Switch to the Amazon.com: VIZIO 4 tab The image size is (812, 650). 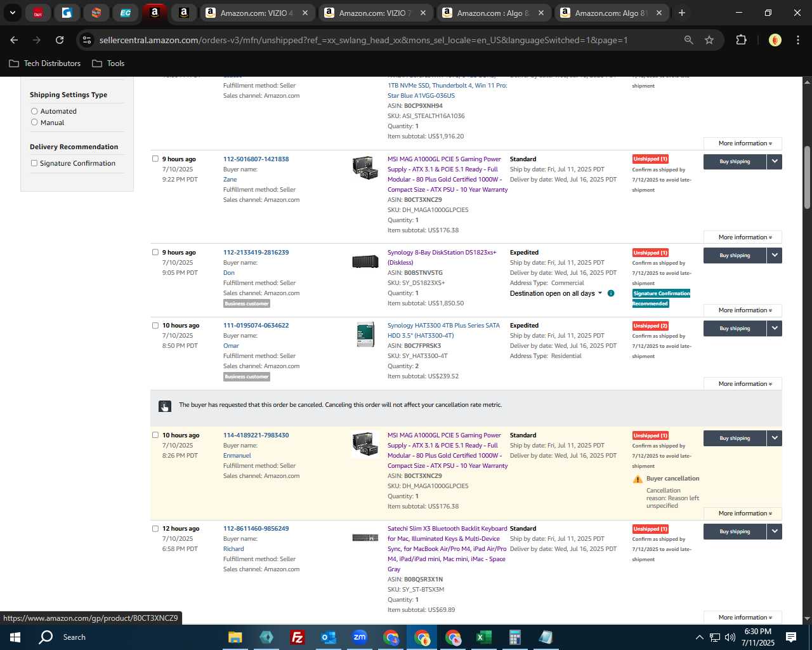pyautogui.click(x=257, y=13)
